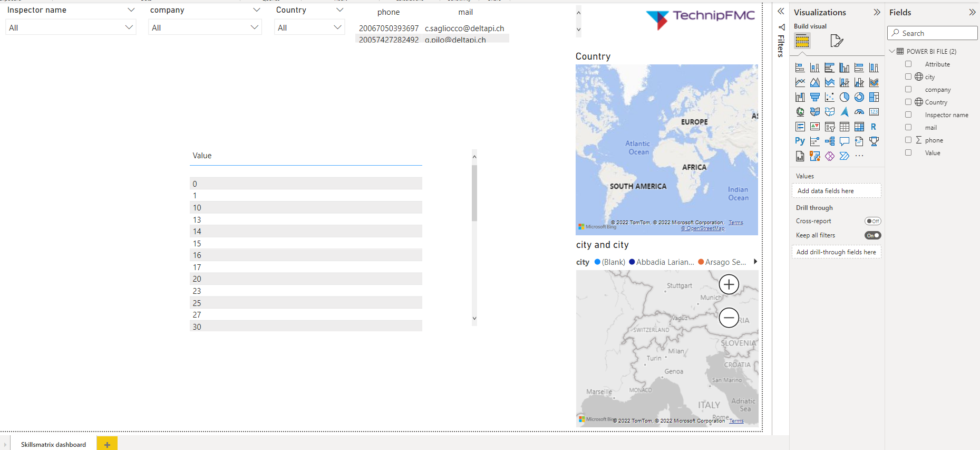Check the mail field checkbox
The height and width of the screenshot is (450, 980).
pyautogui.click(x=908, y=127)
